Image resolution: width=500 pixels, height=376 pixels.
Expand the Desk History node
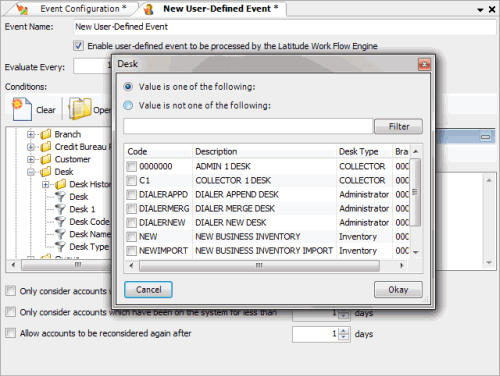[46, 184]
